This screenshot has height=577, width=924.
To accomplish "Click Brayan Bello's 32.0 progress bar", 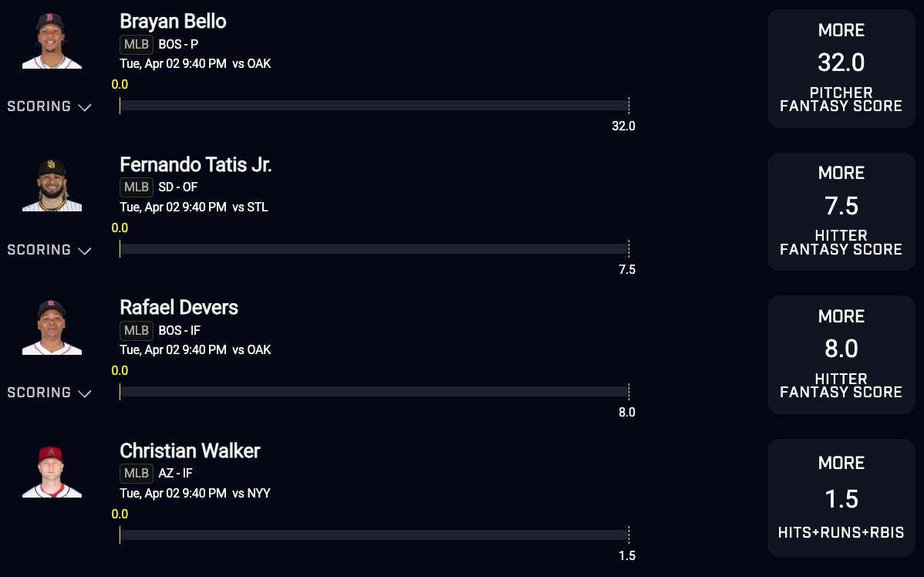I will coord(374,106).
